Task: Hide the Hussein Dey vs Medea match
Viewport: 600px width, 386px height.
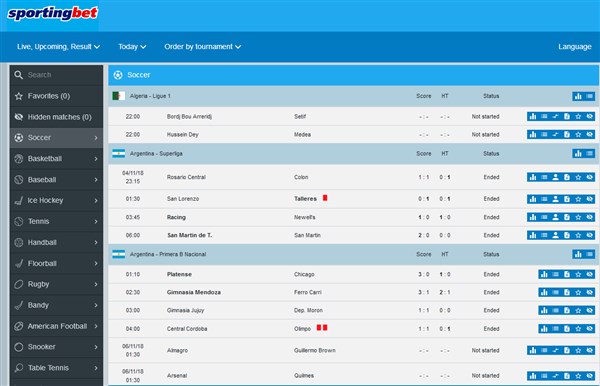Action: point(590,134)
